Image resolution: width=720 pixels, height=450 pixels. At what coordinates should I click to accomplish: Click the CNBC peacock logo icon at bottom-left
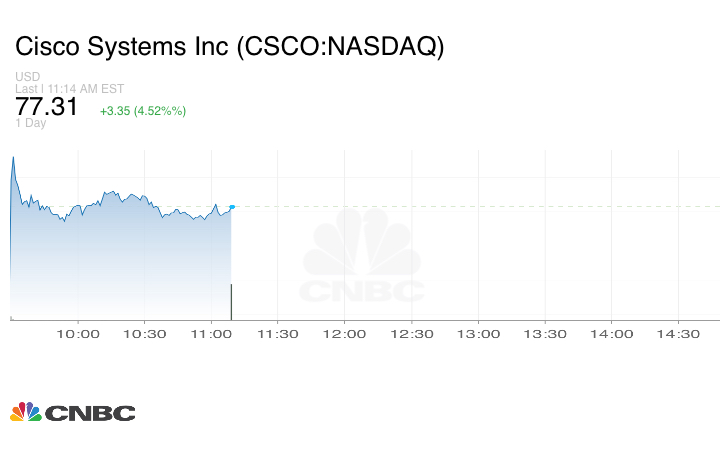[x=25, y=412]
